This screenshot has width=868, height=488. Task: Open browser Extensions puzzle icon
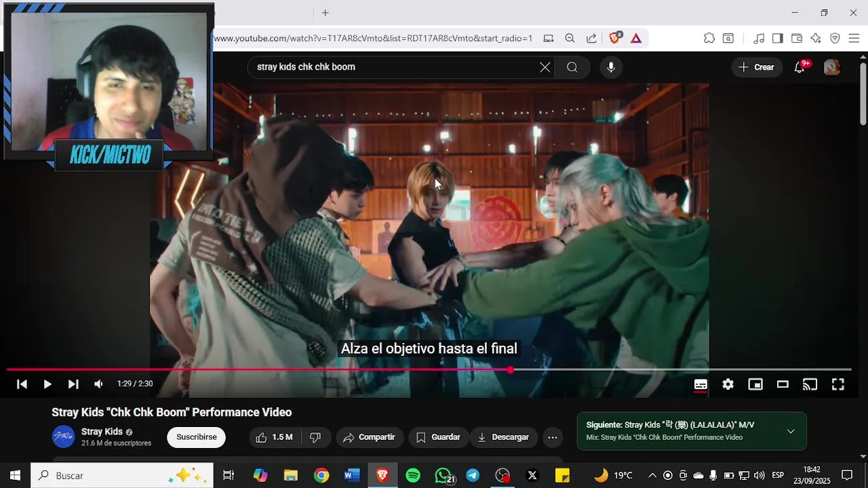click(x=709, y=39)
